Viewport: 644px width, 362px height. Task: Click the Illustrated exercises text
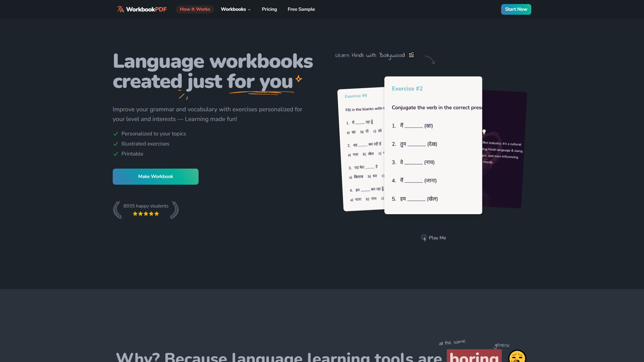coord(145,144)
